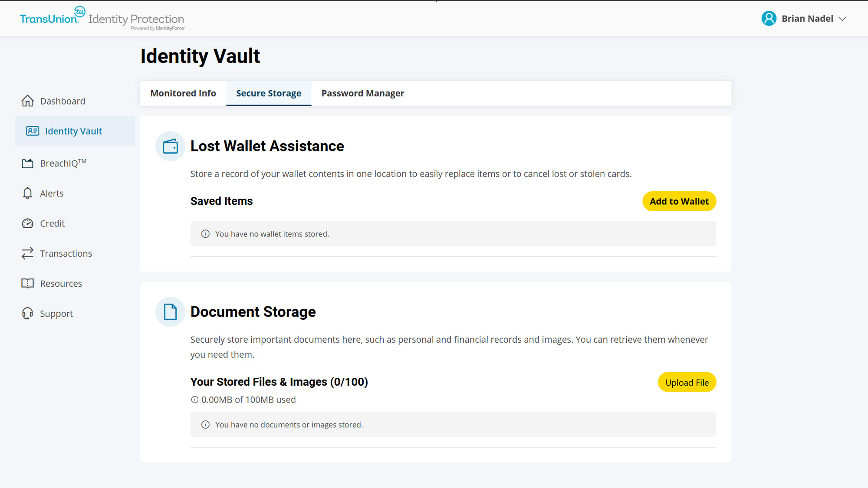This screenshot has height=488, width=868.
Task: Click the Identity Vault ID card icon
Action: pos(33,131)
